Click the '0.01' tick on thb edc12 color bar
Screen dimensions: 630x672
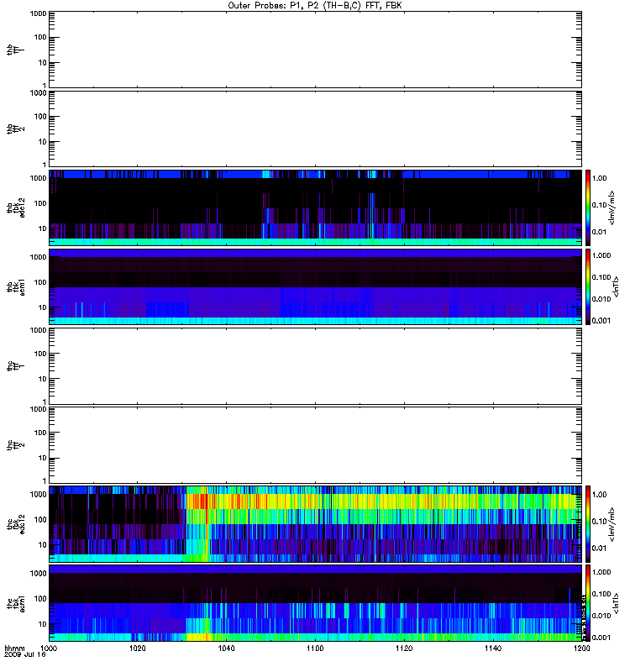point(599,232)
